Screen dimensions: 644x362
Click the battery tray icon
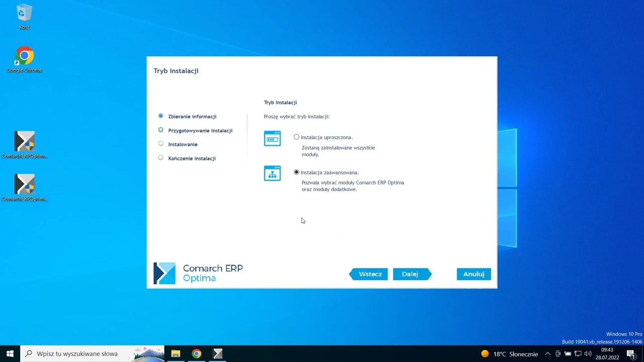click(x=568, y=354)
